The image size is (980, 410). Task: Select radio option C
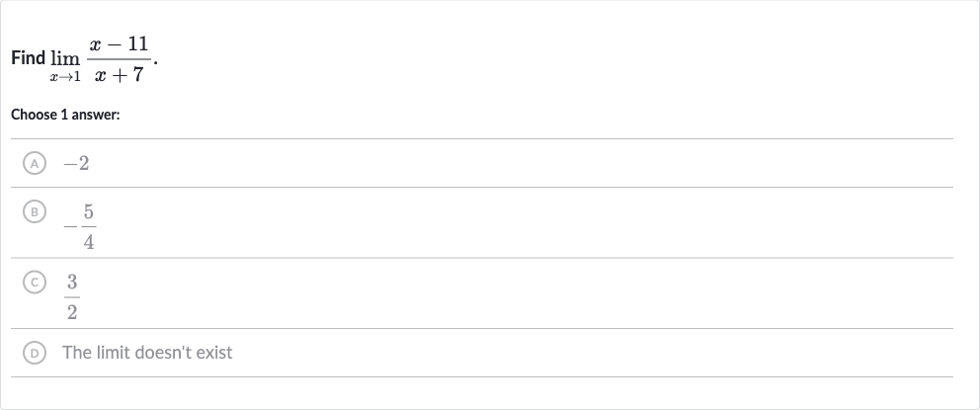[x=35, y=283]
